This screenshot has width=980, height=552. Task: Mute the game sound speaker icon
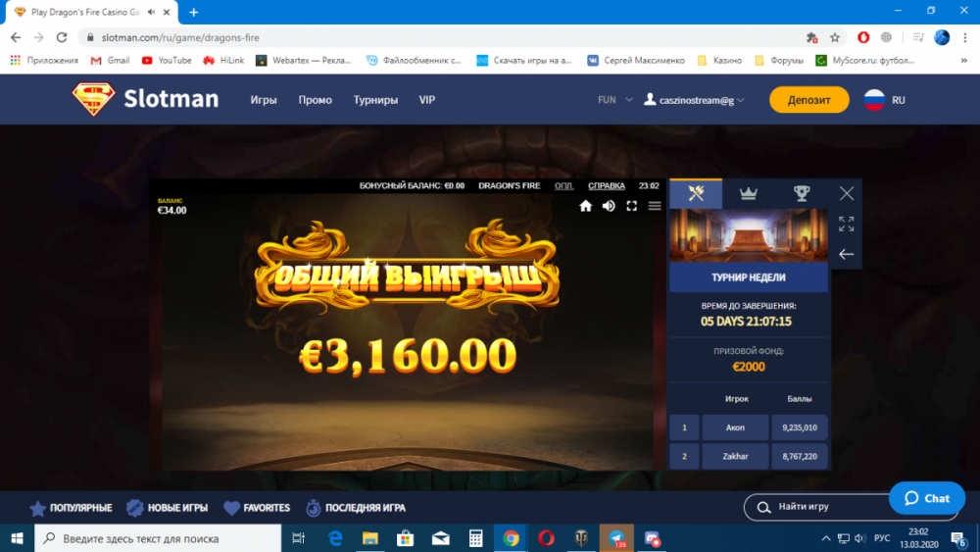609,206
